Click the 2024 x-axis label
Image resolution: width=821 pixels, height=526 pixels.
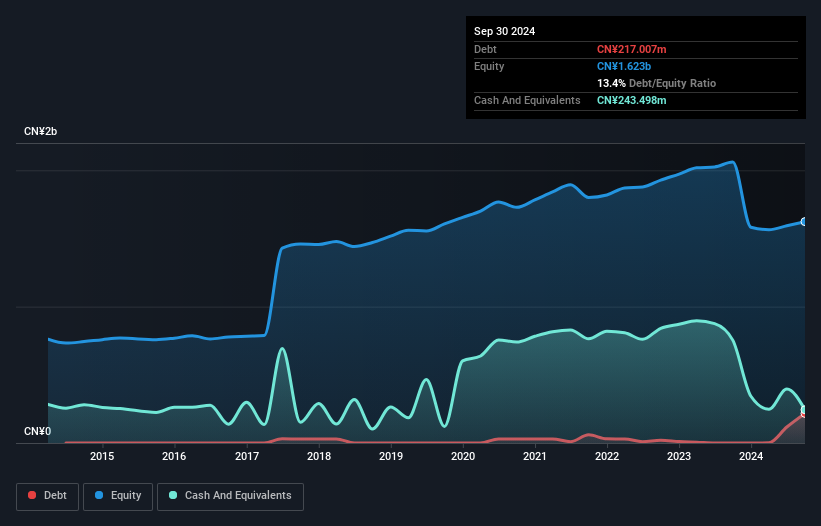click(x=751, y=456)
